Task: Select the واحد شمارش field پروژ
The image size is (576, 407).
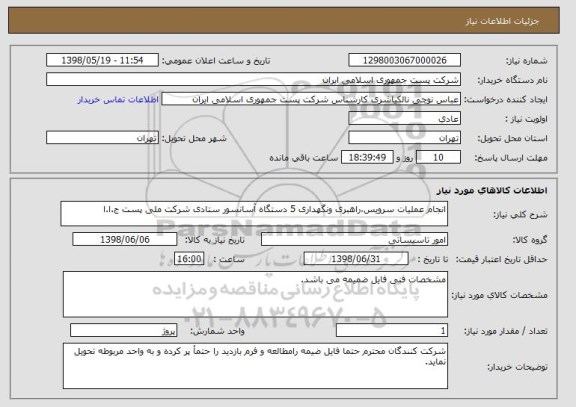Action: [x=124, y=331]
